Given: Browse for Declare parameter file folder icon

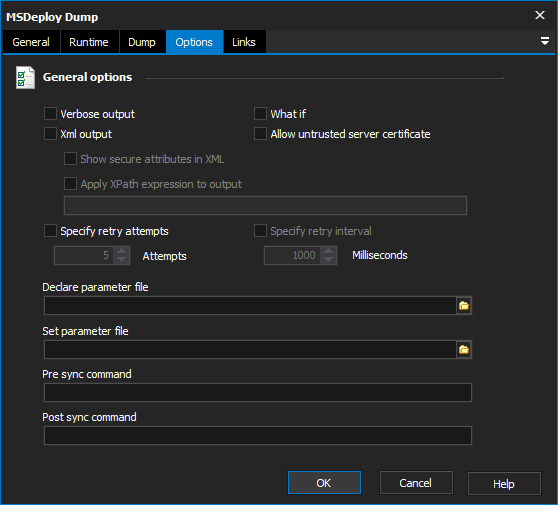Looking at the screenshot, I should [464, 306].
